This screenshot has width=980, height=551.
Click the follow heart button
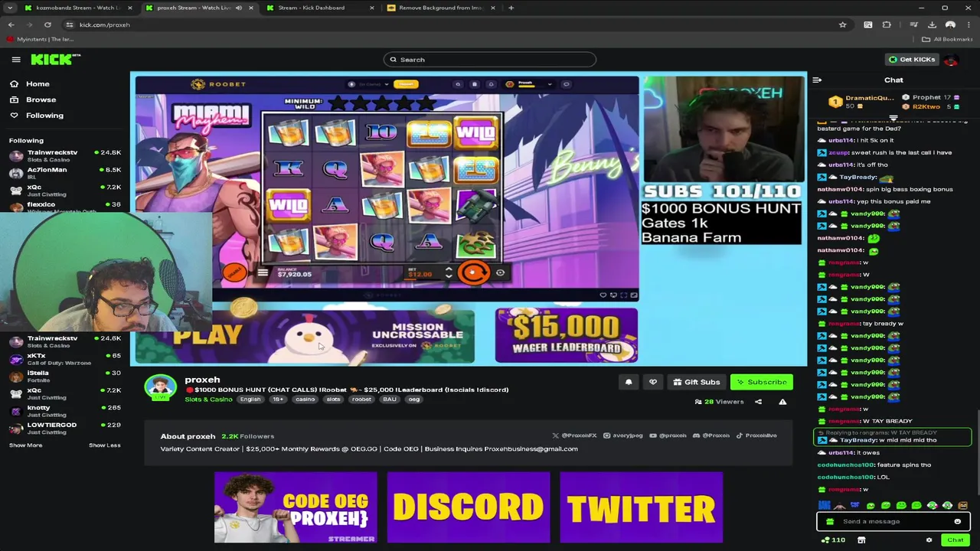pos(653,382)
